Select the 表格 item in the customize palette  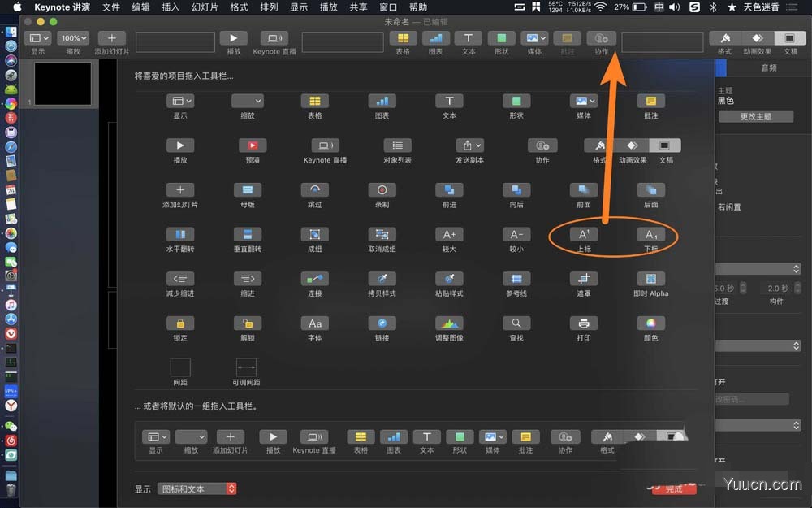click(315, 101)
